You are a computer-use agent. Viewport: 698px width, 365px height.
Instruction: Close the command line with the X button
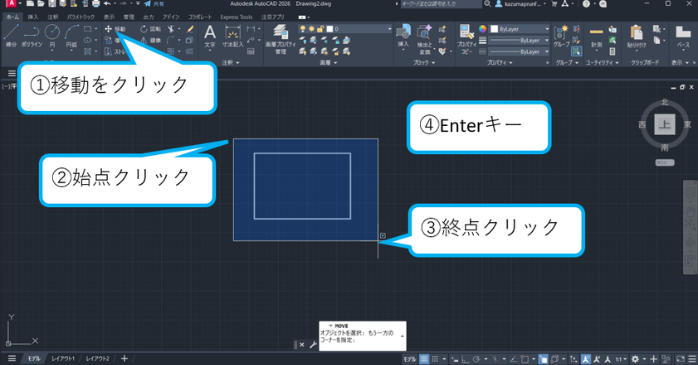click(x=302, y=345)
